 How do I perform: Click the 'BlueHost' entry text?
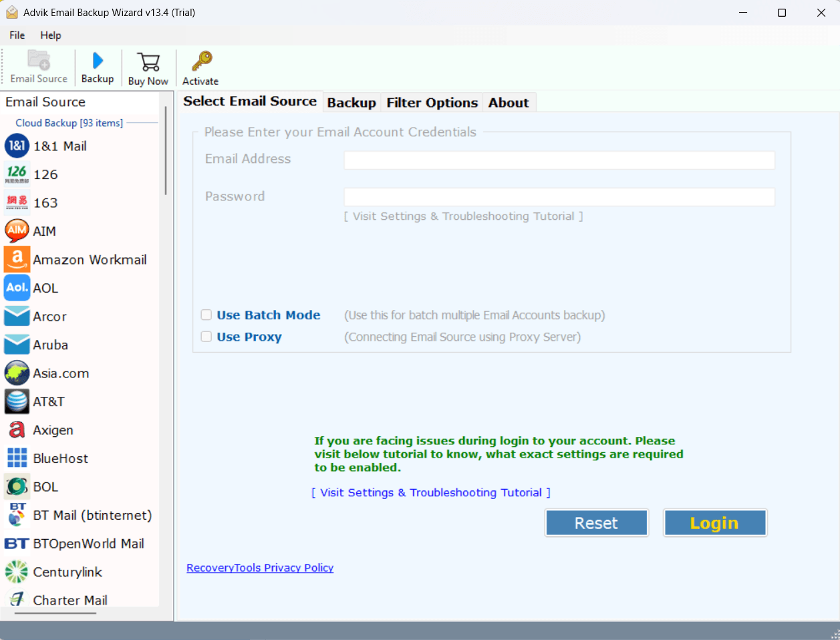pyautogui.click(x=61, y=458)
